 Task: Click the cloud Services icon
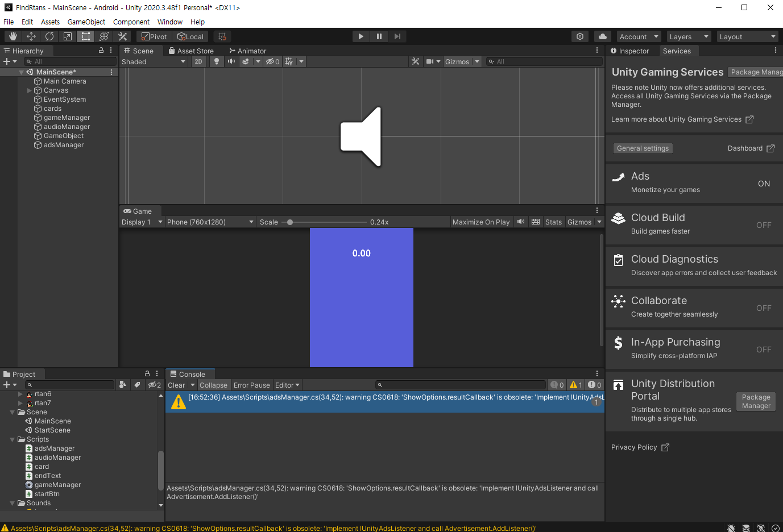click(603, 36)
